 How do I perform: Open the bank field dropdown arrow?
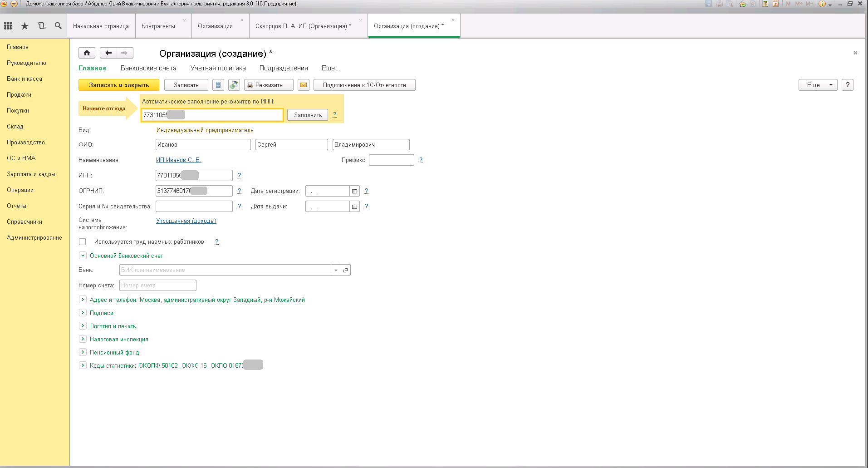(x=336, y=270)
